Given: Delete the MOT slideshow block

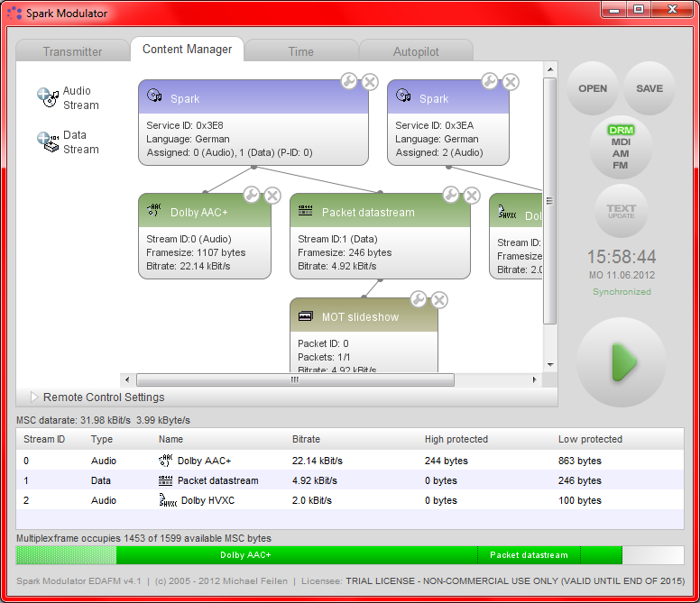Looking at the screenshot, I should 439,300.
